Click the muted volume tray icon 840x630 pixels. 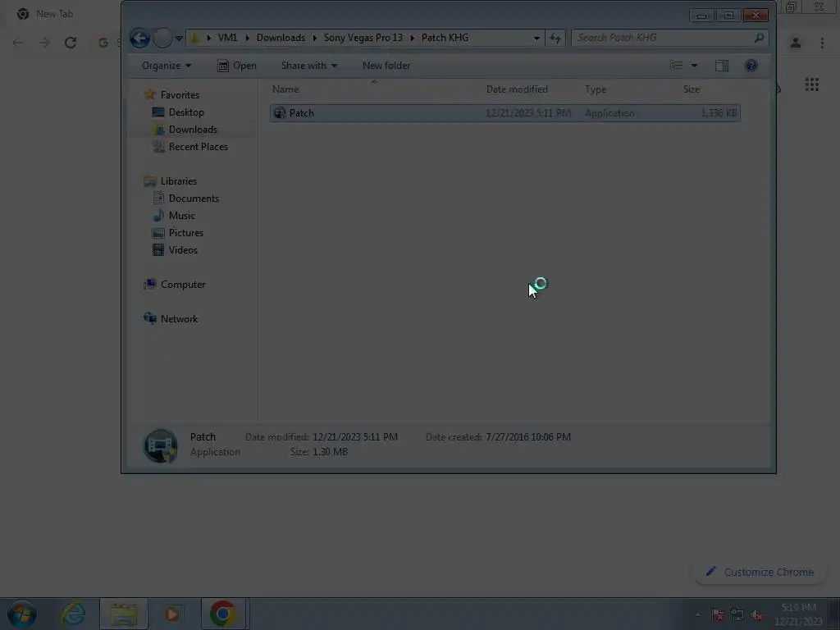coord(757,615)
